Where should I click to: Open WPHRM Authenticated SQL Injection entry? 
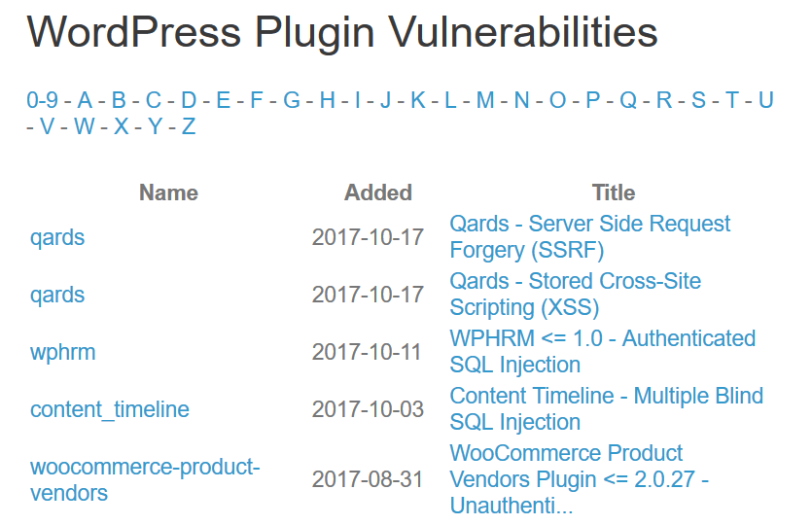tap(602, 352)
